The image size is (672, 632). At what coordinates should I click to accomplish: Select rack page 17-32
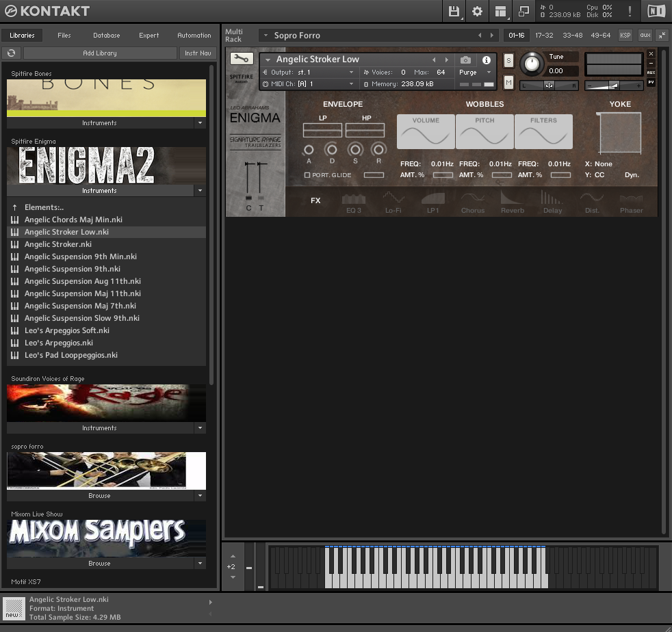544,35
